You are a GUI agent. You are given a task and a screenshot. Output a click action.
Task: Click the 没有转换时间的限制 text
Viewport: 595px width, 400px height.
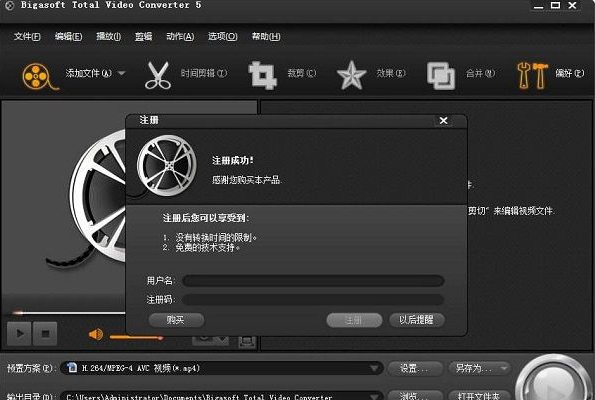(216, 238)
